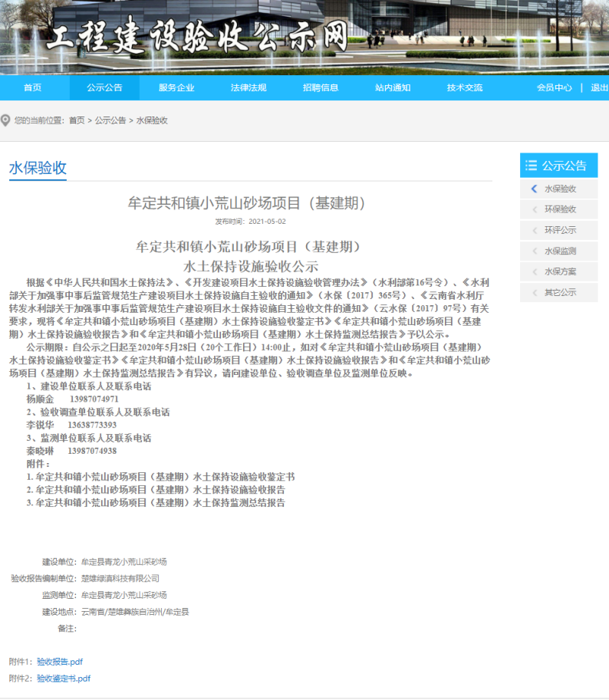
Task: Open 站内通知 in the navigation bar
Action: tap(393, 87)
